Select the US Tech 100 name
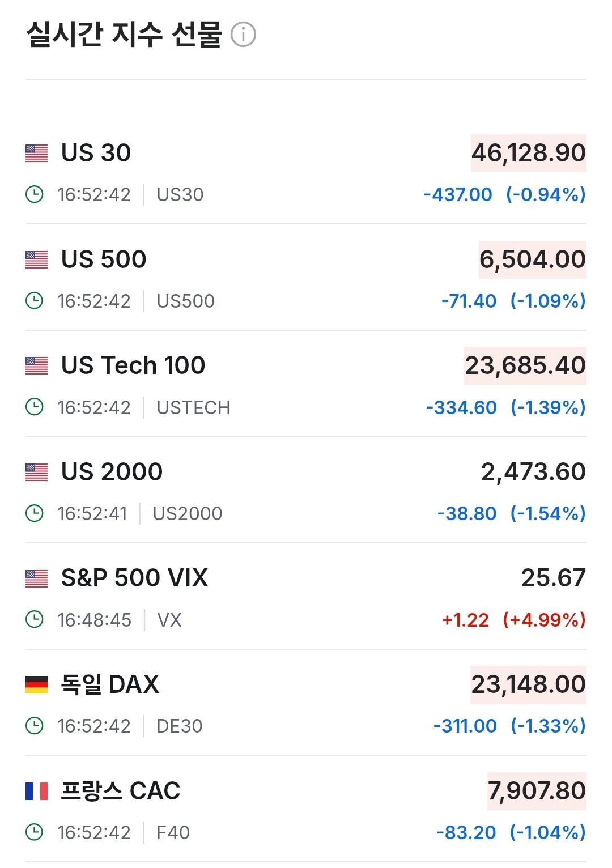 (x=133, y=365)
